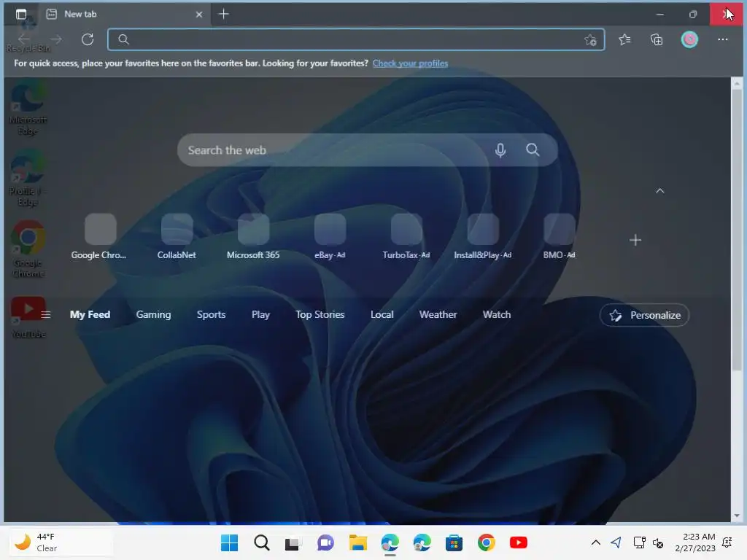Open the clock and date flyout
Screen dimensions: 747x560
(x=695, y=542)
